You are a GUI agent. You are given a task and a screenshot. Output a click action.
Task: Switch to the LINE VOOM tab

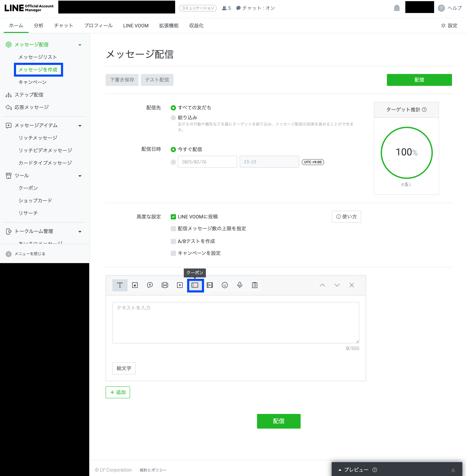point(136,25)
